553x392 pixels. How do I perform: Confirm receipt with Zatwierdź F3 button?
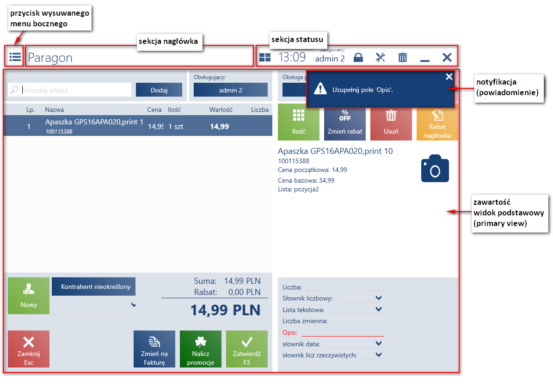[246, 349]
